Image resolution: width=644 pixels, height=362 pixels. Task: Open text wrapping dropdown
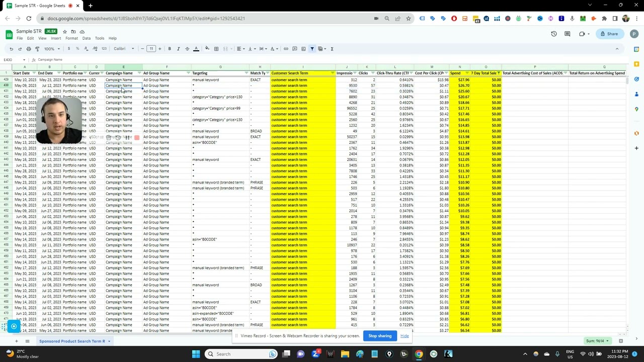(x=263, y=49)
